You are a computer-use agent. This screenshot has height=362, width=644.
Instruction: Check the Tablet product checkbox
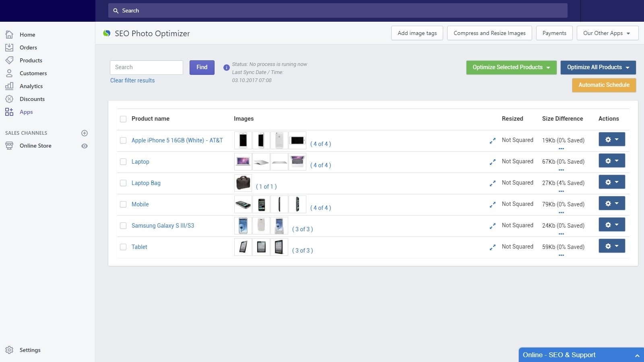(123, 247)
